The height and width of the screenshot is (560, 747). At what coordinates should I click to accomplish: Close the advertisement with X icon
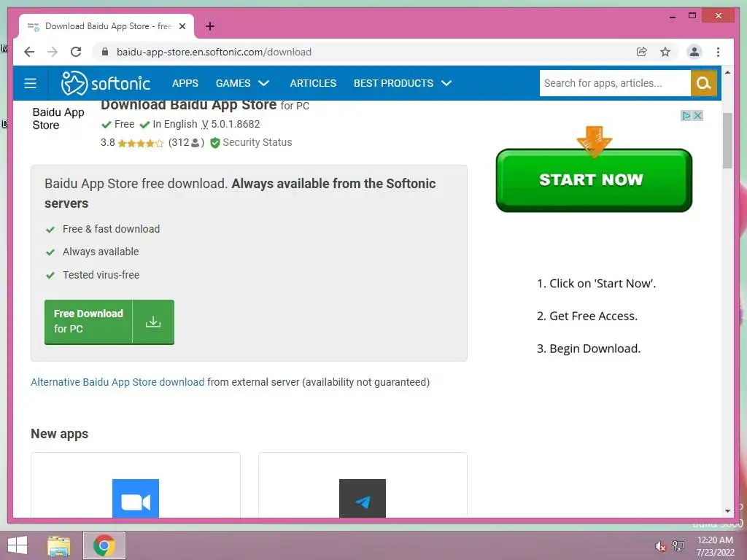point(698,115)
